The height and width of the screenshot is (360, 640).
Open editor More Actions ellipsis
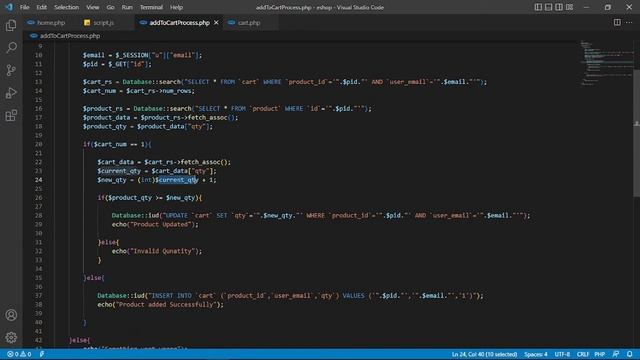click(629, 22)
